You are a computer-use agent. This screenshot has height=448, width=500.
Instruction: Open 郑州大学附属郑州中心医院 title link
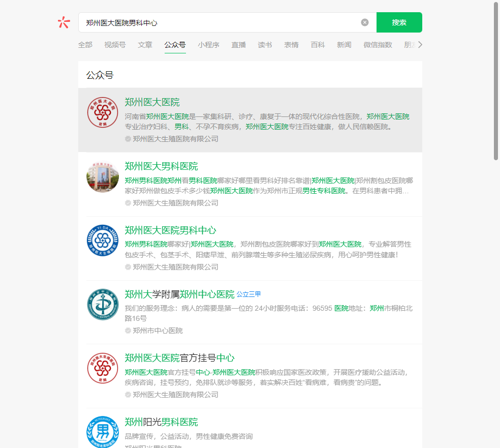point(179,294)
